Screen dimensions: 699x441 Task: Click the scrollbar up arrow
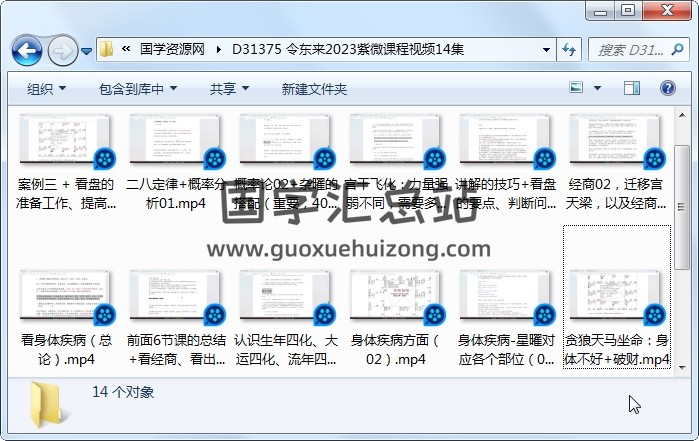[682, 115]
